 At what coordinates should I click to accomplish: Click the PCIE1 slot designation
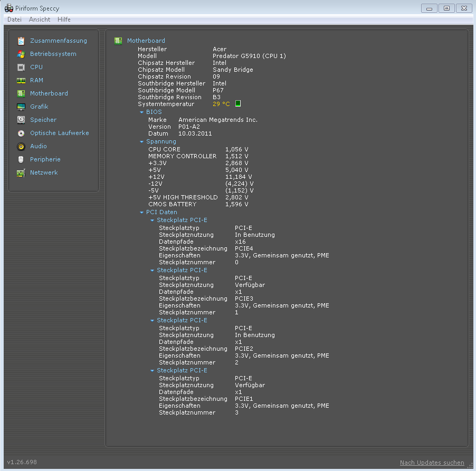coord(244,399)
